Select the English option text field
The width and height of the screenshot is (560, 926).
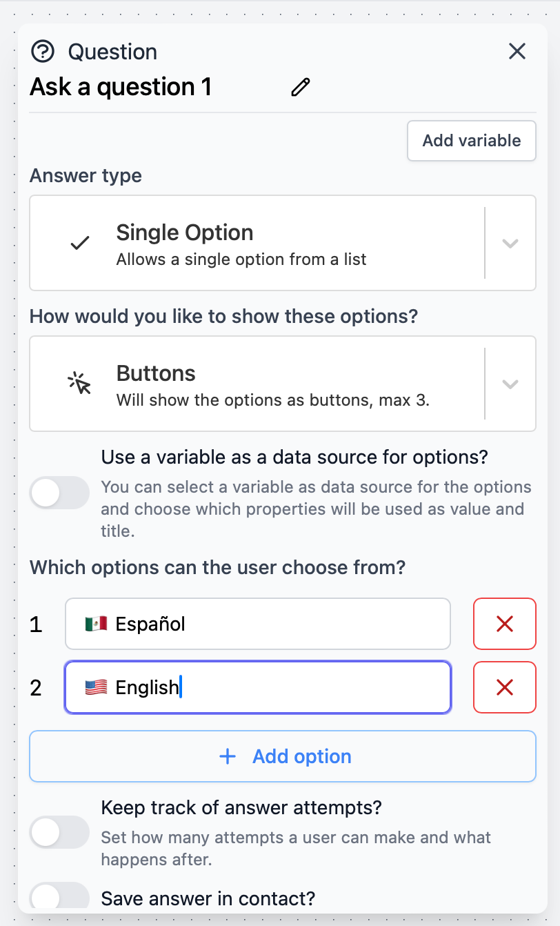(258, 687)
